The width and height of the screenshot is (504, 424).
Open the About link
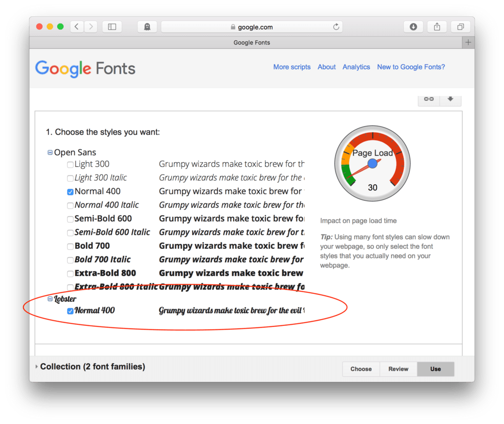click(327, 67)
